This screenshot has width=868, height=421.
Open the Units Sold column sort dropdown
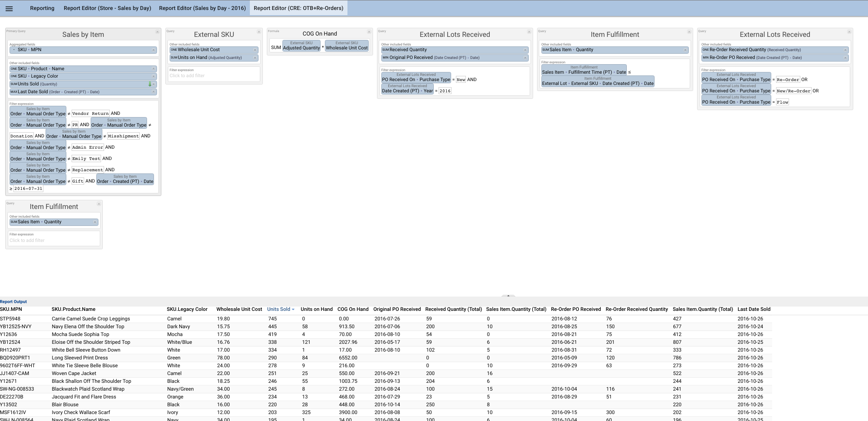(293, 310)
